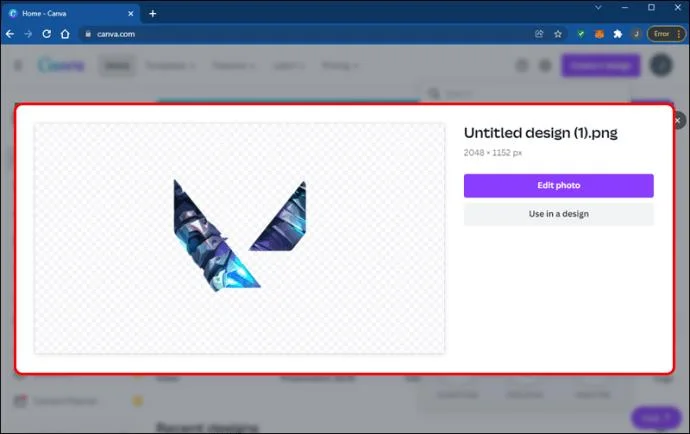Open a new browser tab
Image resolution: width=690 pixels, height=434 pixels.
click(x=153, y=14)
